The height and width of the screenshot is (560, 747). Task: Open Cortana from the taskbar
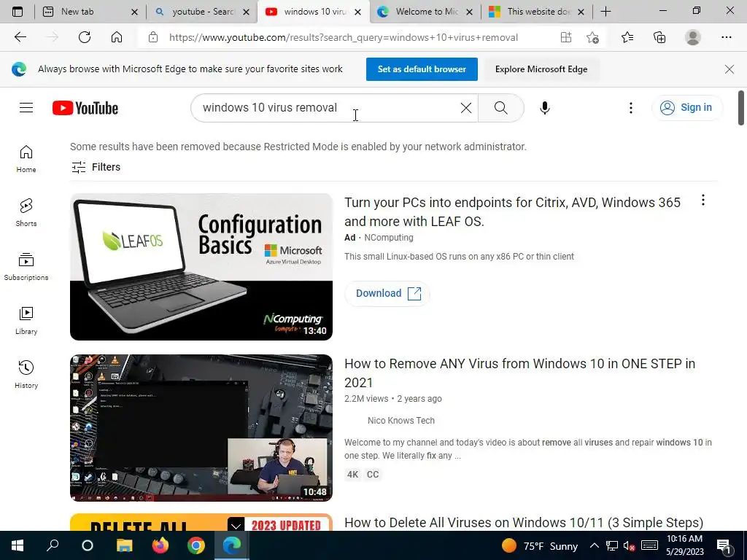88,545
